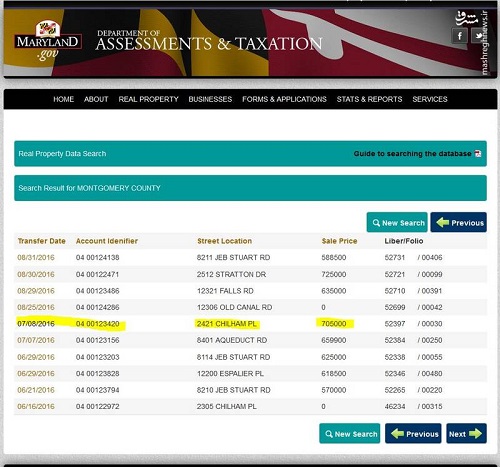The image size is (500, 467).
Task: Click the Previous button above the table
Action: pyautogui.click(x=459, y=222)
